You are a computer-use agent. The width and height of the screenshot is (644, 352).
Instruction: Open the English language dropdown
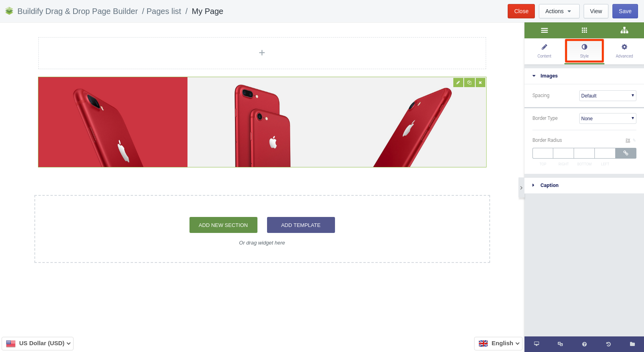point(498,343)
